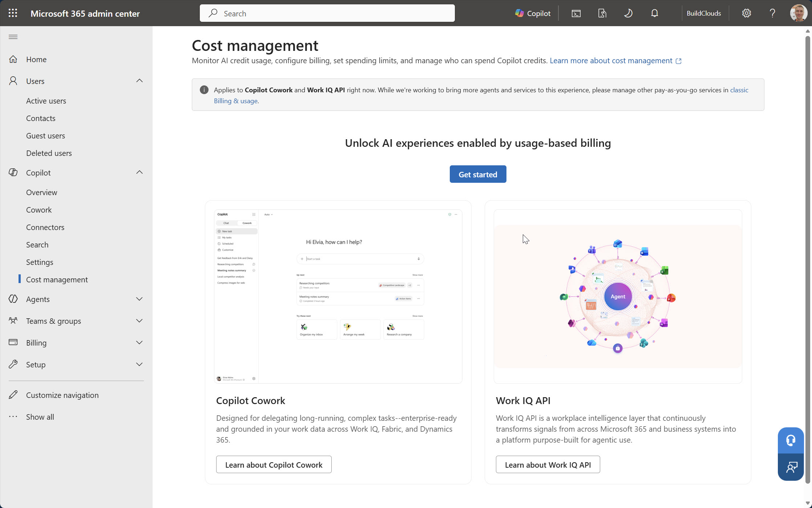
Task: Click the scrollbar down arrow
Action: [808, 504]
